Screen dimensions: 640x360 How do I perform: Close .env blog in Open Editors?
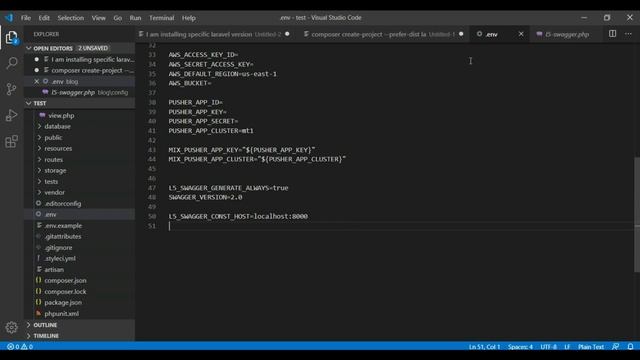pyautogui.click(x=37, y=81)
